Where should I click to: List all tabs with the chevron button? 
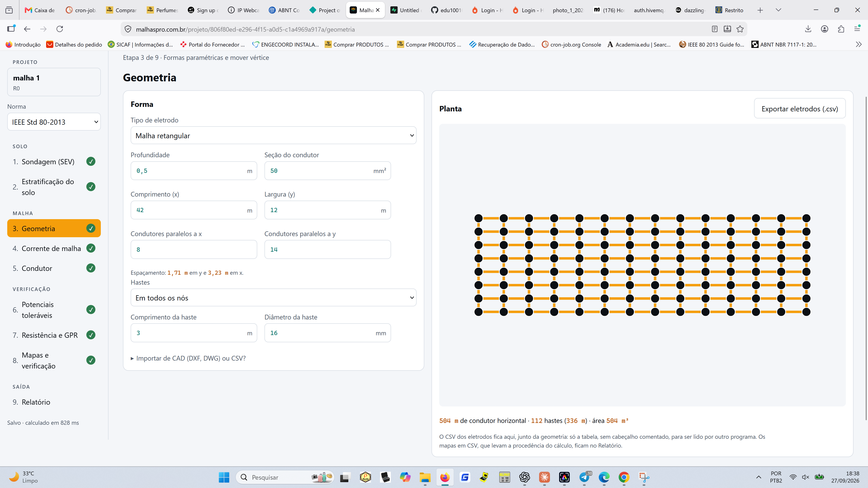pyautogui.click(x=778, y=10)
